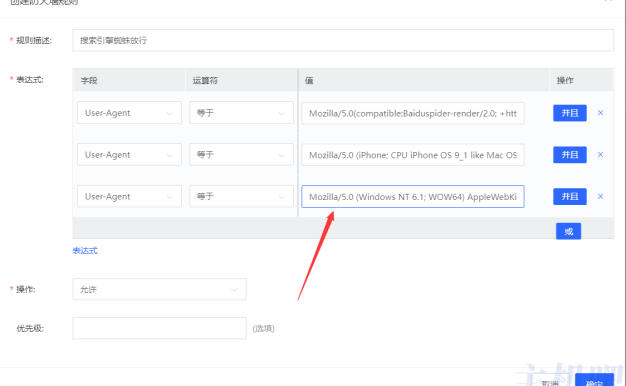Expand operator dropdown in third row
Image resolution: width=626 pixels, height=386 pixels.
click(x=241, y=196)
